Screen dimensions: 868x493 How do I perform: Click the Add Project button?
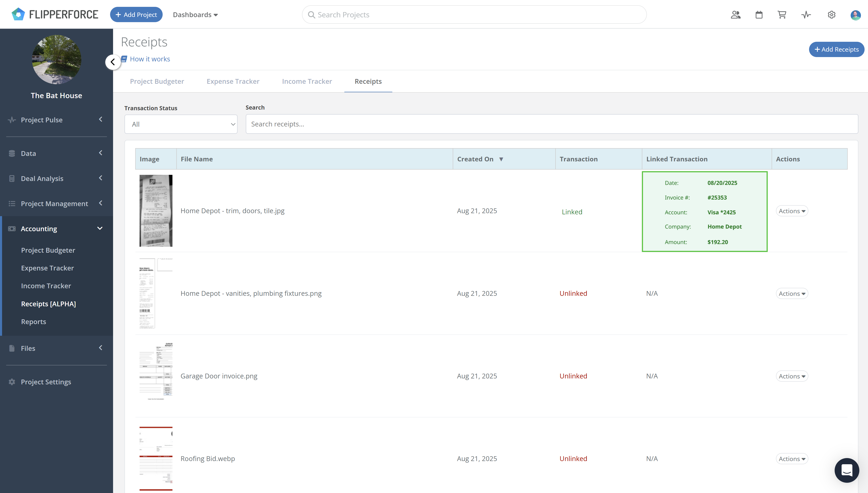(x=136, y=15)
